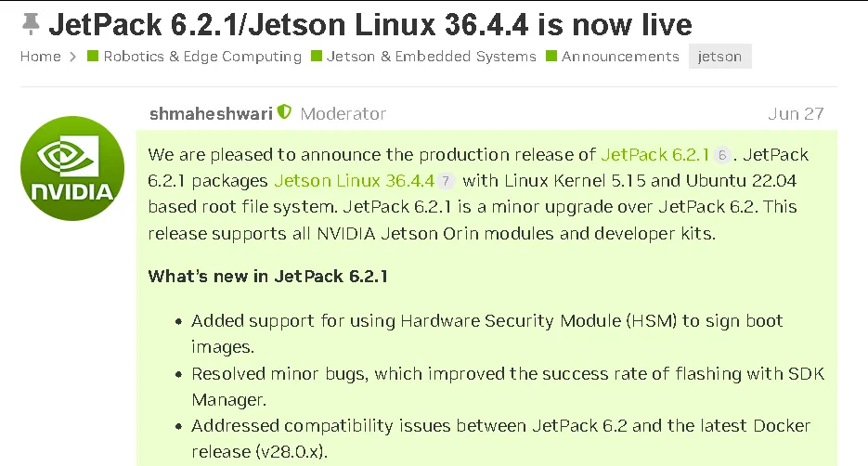The height and width of the screenshot is (466, 868).
Task: Open the NVIDIA avatar of shmaheshwari
Action: tap(72, 168)
